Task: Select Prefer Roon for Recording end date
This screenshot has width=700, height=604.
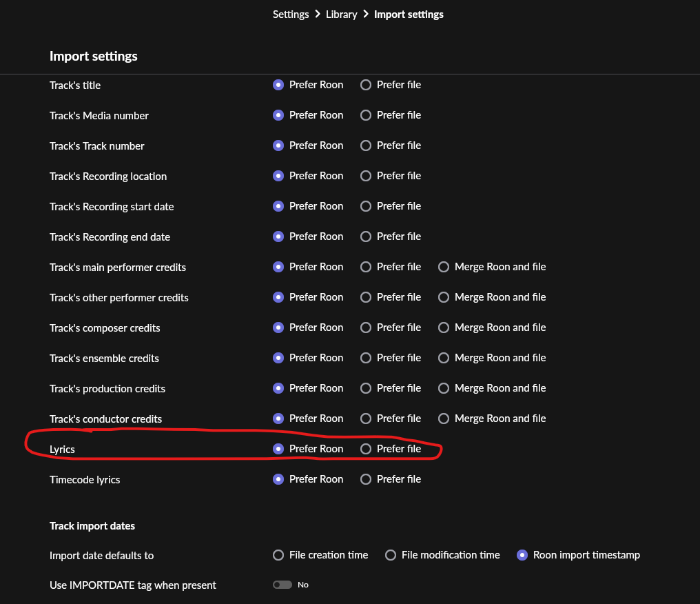Action: (278, 236)
